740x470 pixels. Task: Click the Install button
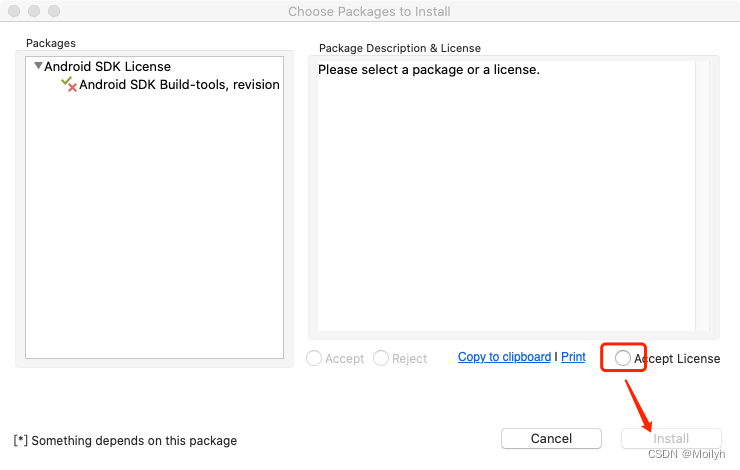[x=671, y=438]
